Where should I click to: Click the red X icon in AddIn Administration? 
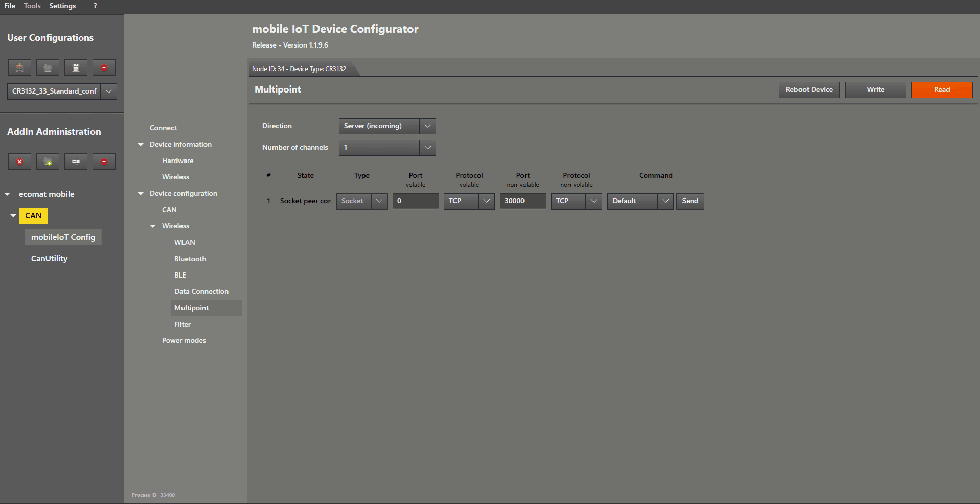coord(19,162)
